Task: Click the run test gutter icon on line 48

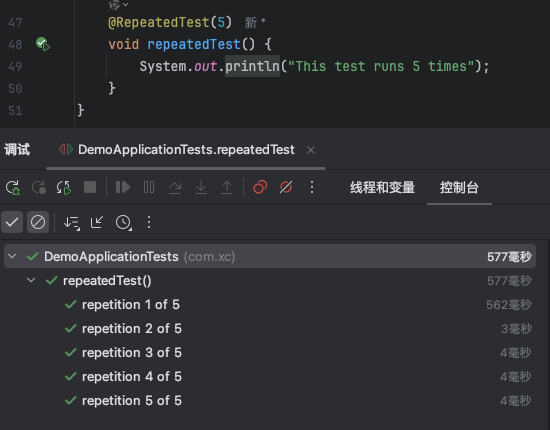Action: (43, 44)
